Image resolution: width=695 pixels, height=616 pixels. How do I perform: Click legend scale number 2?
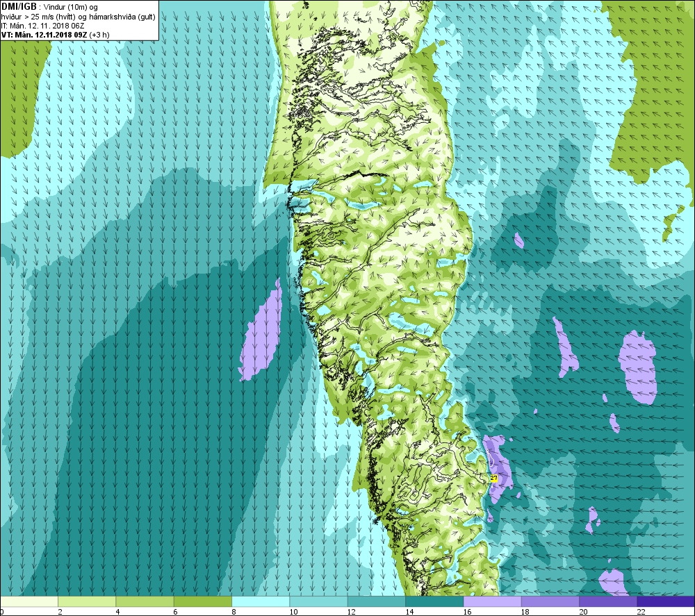[x=60, y=612]
